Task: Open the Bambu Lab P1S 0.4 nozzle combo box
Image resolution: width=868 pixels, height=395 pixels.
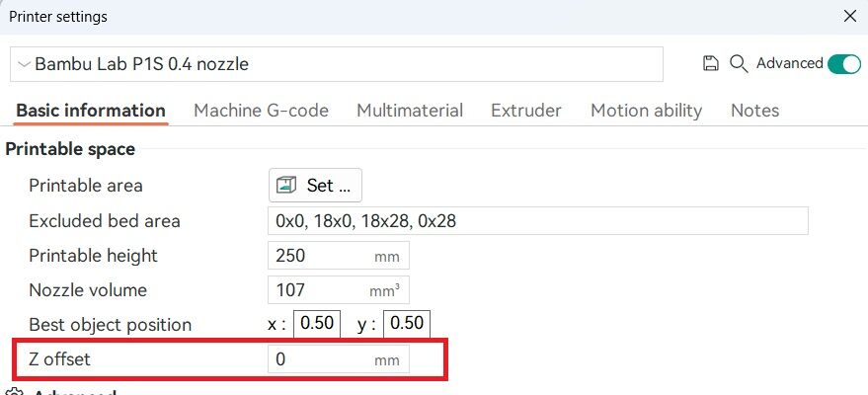Action: [337, 64]
